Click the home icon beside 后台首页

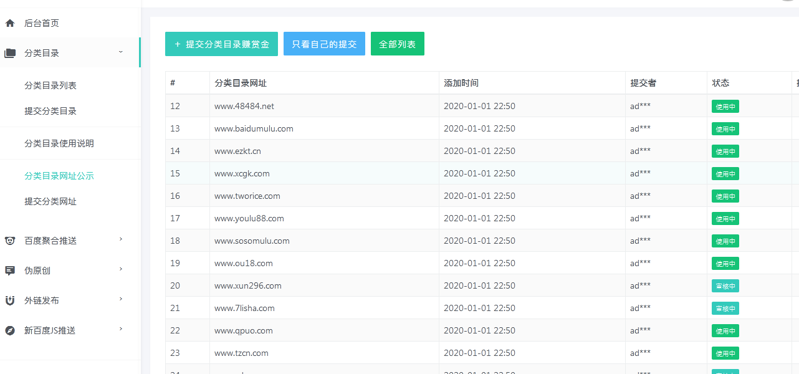click(10, 23)
